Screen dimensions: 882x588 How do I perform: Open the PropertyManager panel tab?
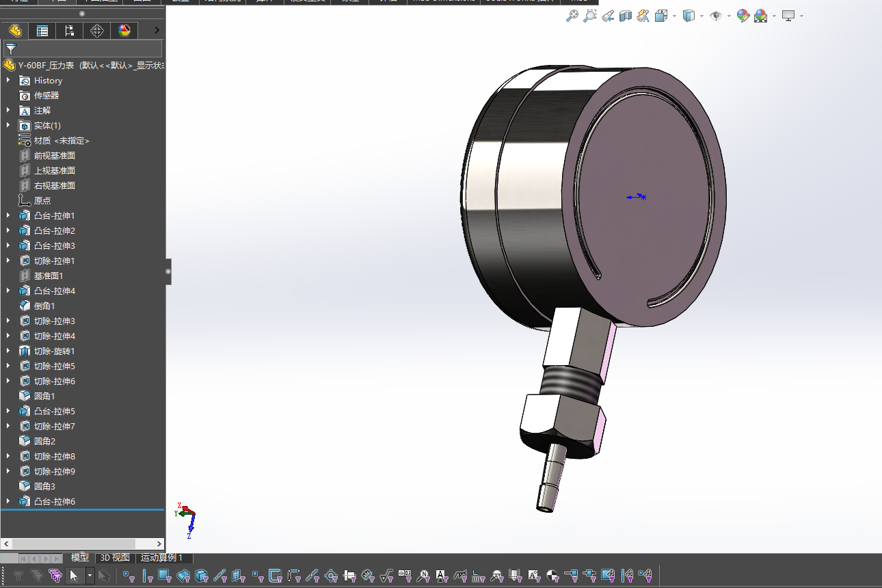pyautogui.click(x=42, y=31)
